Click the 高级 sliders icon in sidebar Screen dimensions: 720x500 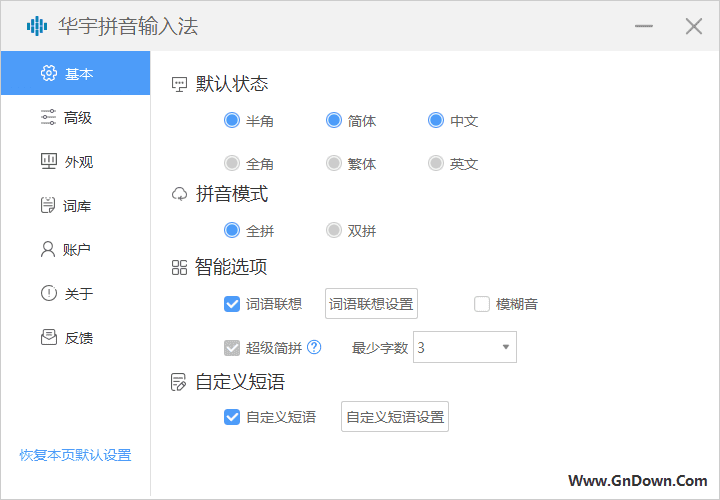48,117
